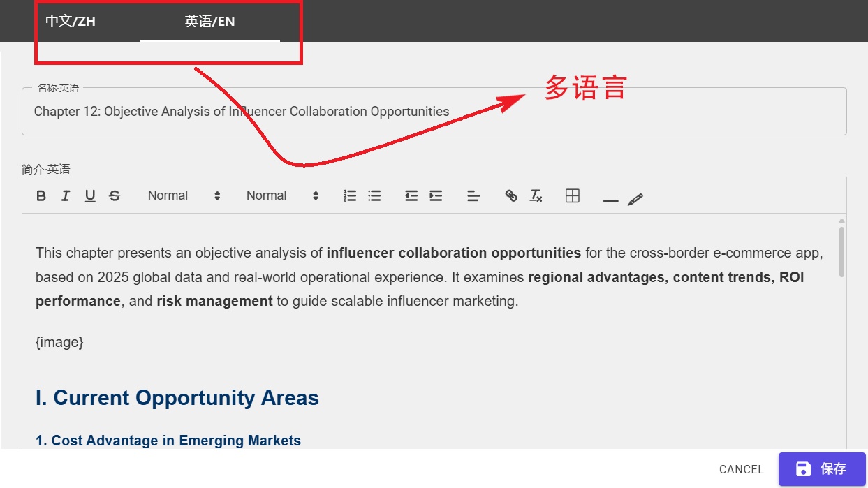
Task: Click the CANCEL button
Action: pos(741,469)
